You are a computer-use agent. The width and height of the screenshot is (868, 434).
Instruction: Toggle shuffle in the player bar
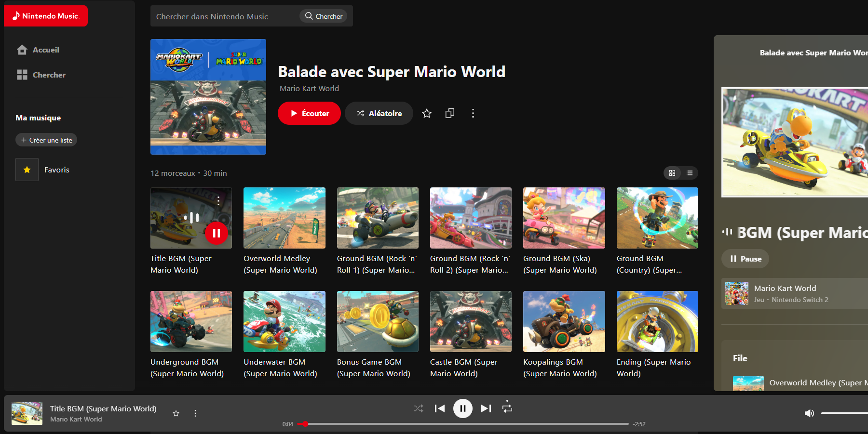pos(418,408)
